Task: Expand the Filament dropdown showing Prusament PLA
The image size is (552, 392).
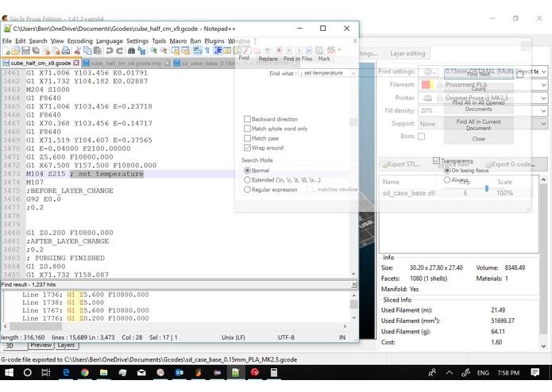Action: [544, 85]
